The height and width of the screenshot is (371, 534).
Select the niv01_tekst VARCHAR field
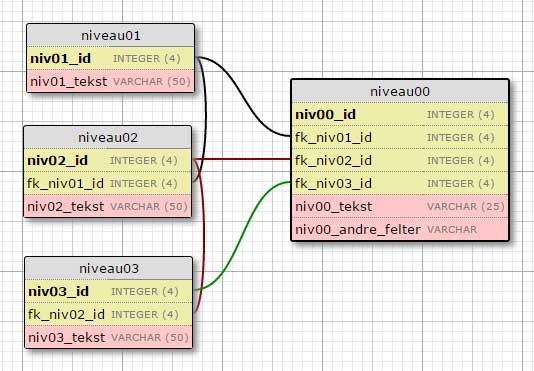(111, 81)
